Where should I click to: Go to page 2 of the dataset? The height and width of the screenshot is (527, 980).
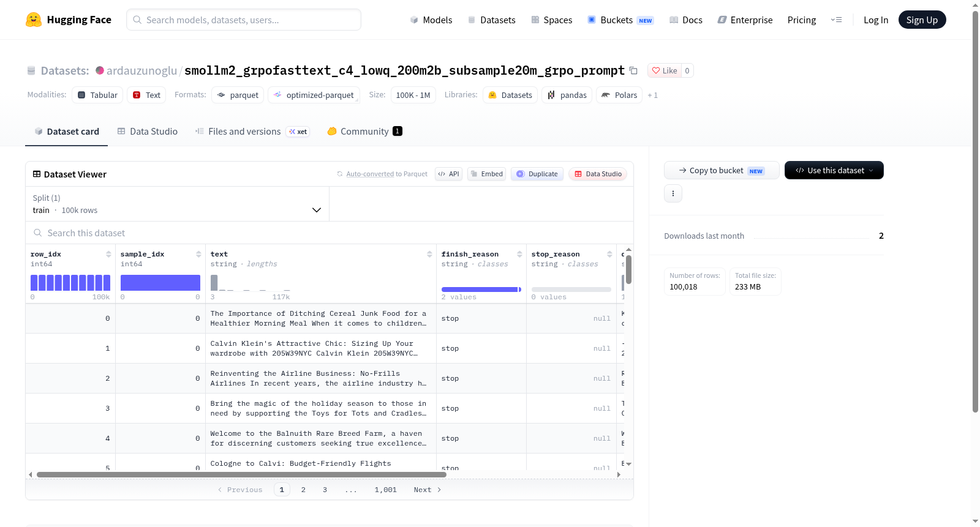pos(303,490)
